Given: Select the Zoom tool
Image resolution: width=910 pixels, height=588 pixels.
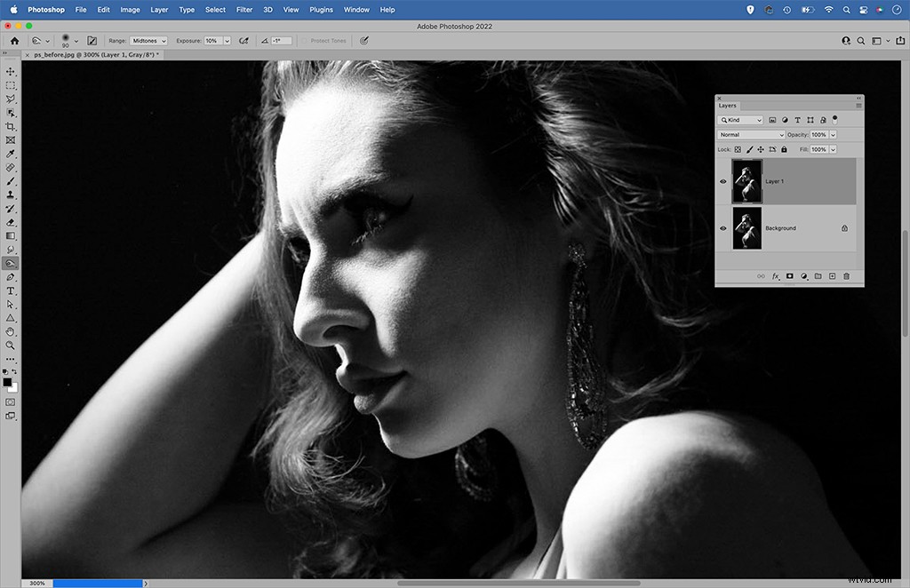Looking at the screenshot, I should tap(11, 346).
